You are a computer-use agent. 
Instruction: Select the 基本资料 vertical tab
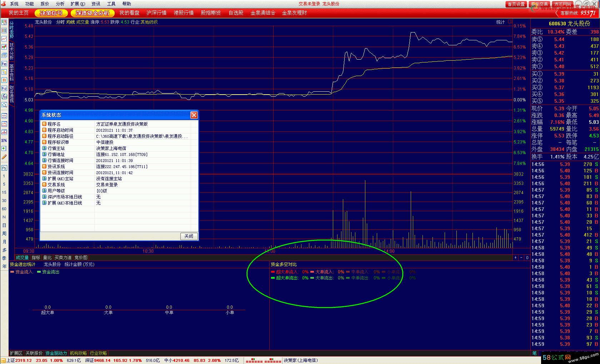[x=11, y=73]
